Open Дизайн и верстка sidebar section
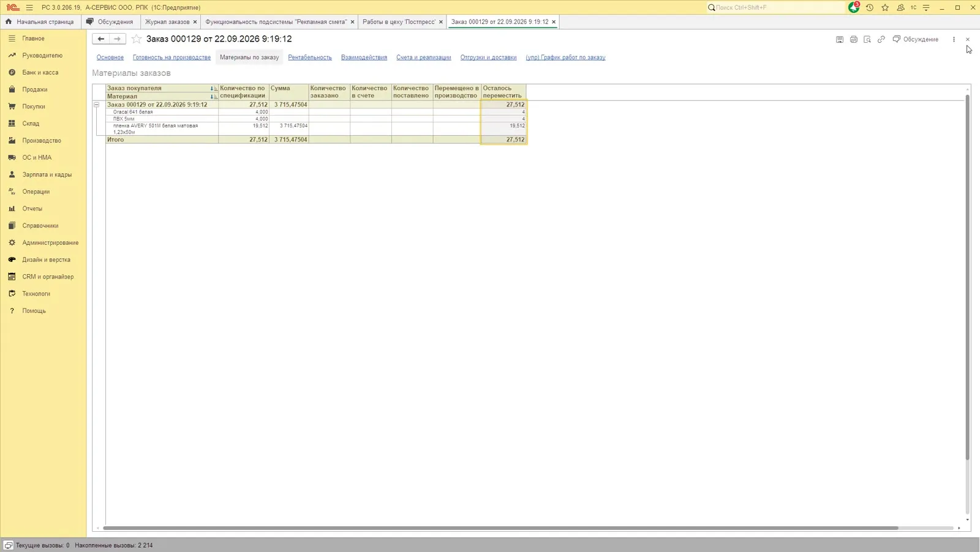 click(x=46, y=259)
